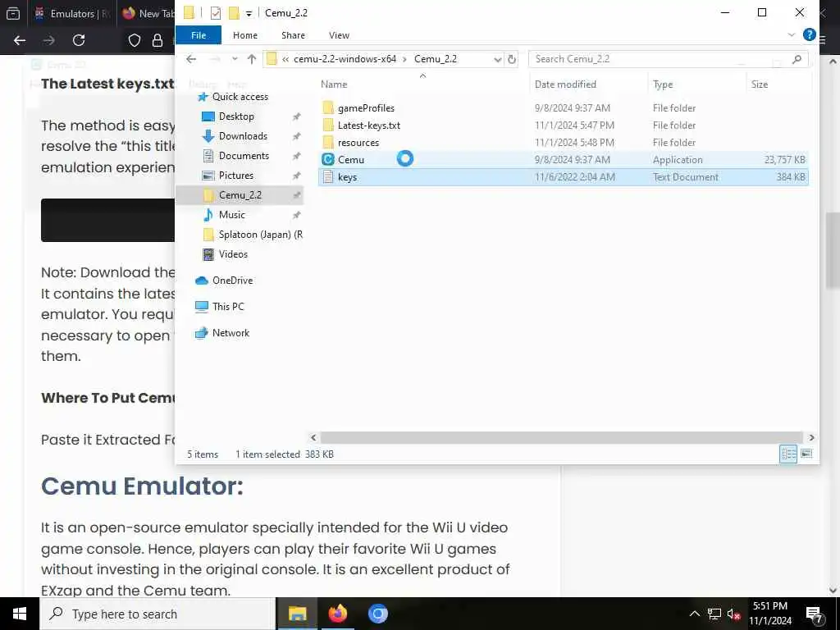840x630 pixels.
Task: Open the Windows Start menu
Action: (x=20, y=614)
